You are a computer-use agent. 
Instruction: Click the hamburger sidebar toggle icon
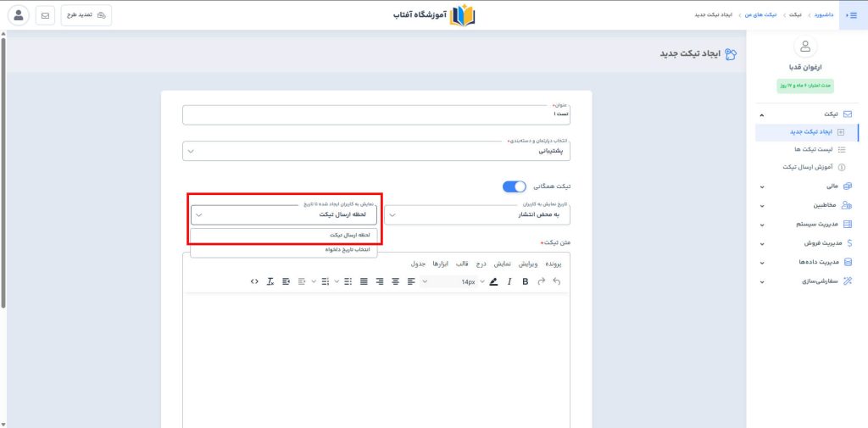(x=852, y=15)
